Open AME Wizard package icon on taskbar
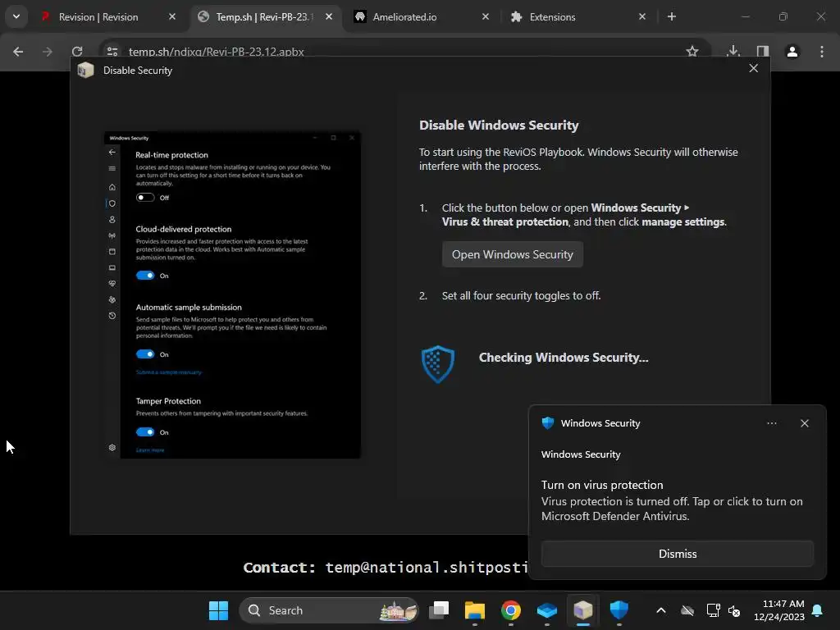 (583, 610)
